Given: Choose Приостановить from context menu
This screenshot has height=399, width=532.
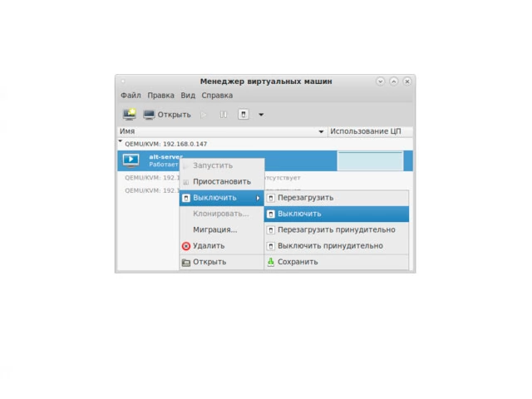Looking at the screenshot, I should click(222, 181).
